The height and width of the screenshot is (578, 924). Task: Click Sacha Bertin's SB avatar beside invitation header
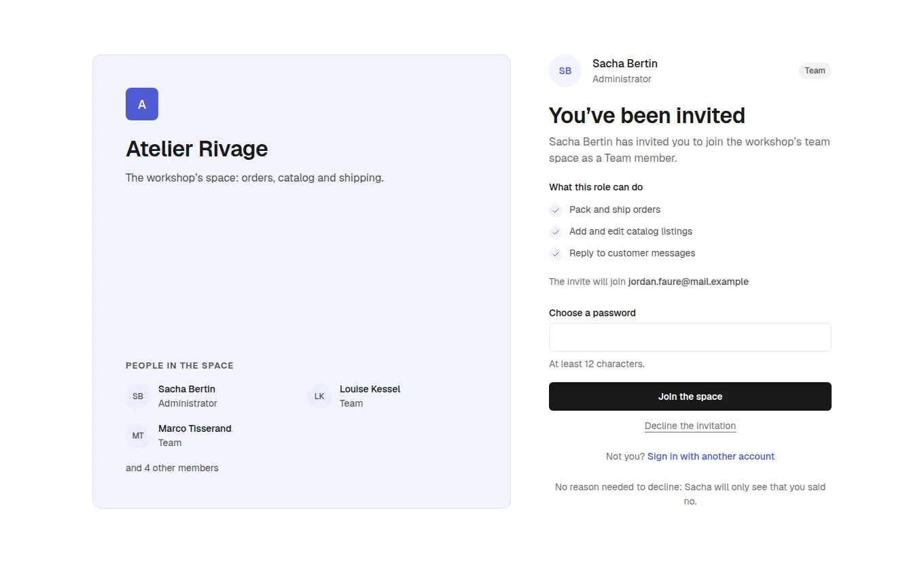(x=565, y=71)
